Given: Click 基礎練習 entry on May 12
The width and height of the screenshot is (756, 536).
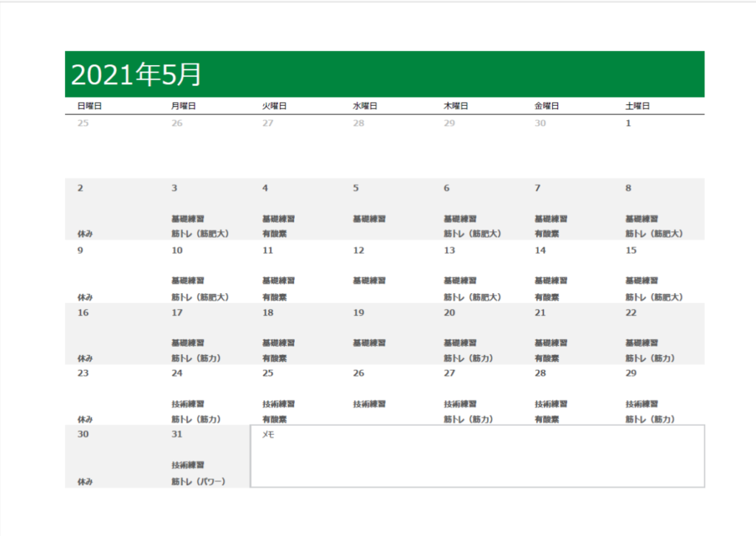Looking at the screenshot, I should coord(369,281).
